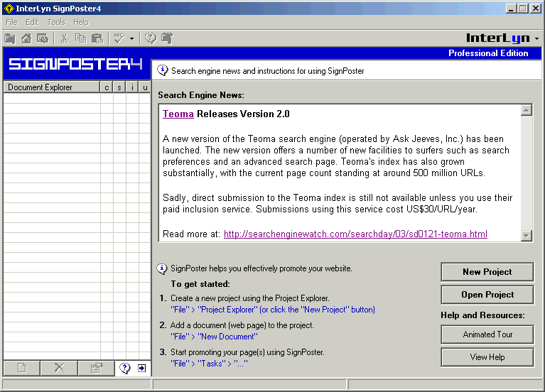Click the View Help button
The width and height of the screenshot is (545, 392).
click(487, 357)
